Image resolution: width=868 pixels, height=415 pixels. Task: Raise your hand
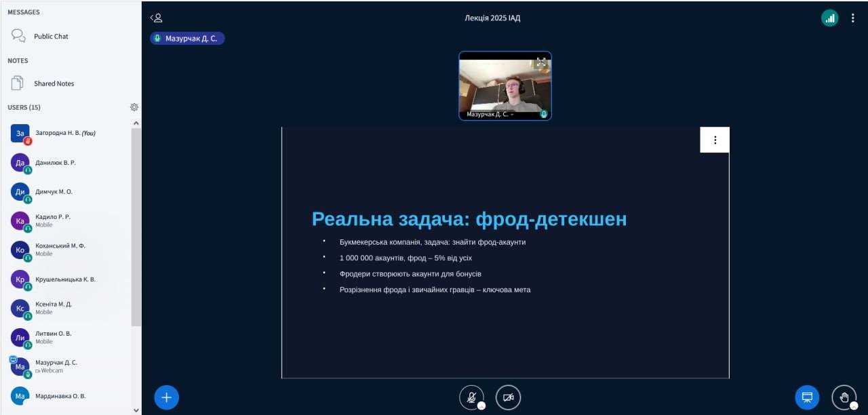pos(844,397)
